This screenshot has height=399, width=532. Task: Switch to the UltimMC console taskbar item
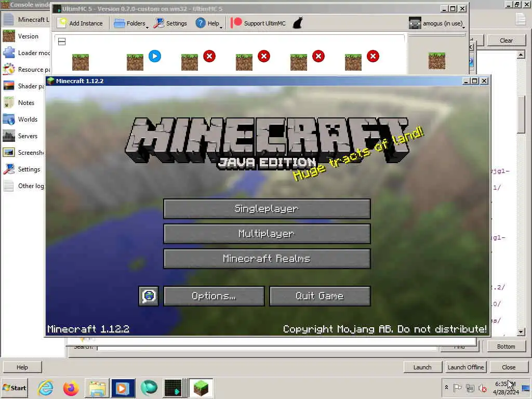coord(175,388)
